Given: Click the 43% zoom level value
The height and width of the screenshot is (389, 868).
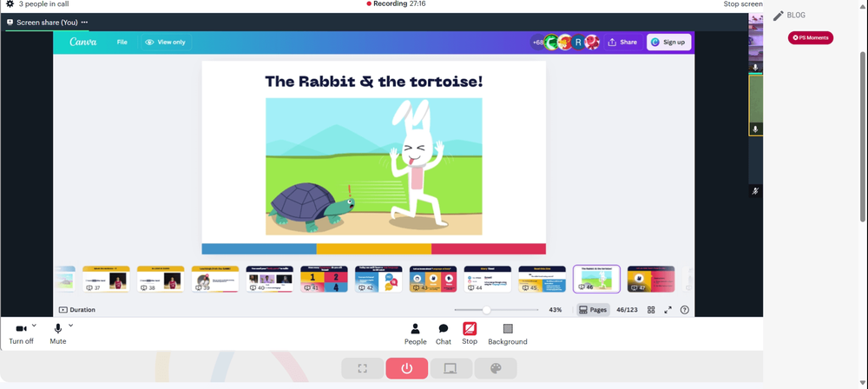Looking at the screenshot, I should 555,310.
